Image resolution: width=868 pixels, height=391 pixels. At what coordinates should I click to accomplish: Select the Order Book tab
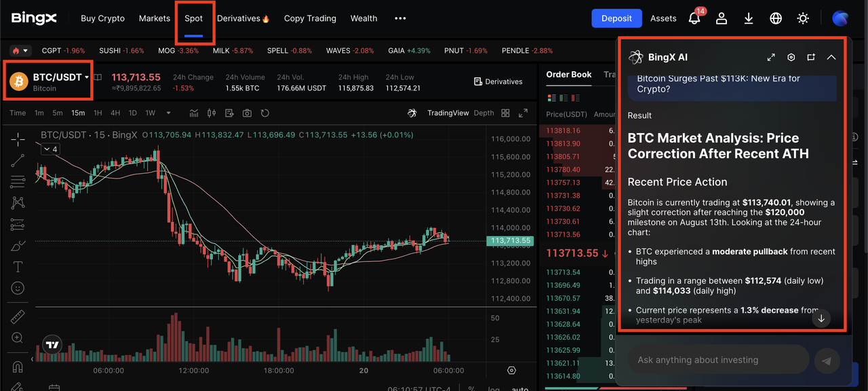(x=569, y=75)
